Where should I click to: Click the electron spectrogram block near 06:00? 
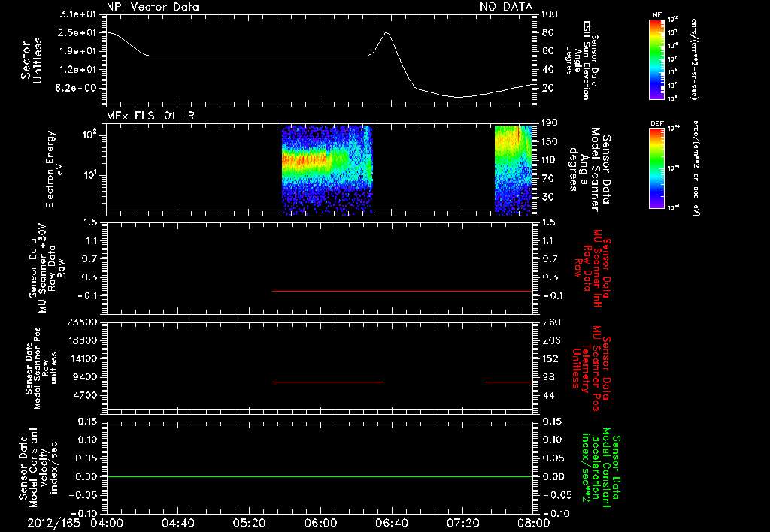click(x=327, y=170)
